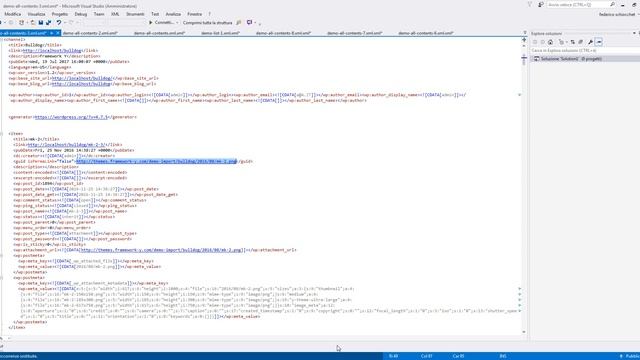Click the navigate forward toolbar icon
Screen dimensions: 640x360
tap(11, 22)
